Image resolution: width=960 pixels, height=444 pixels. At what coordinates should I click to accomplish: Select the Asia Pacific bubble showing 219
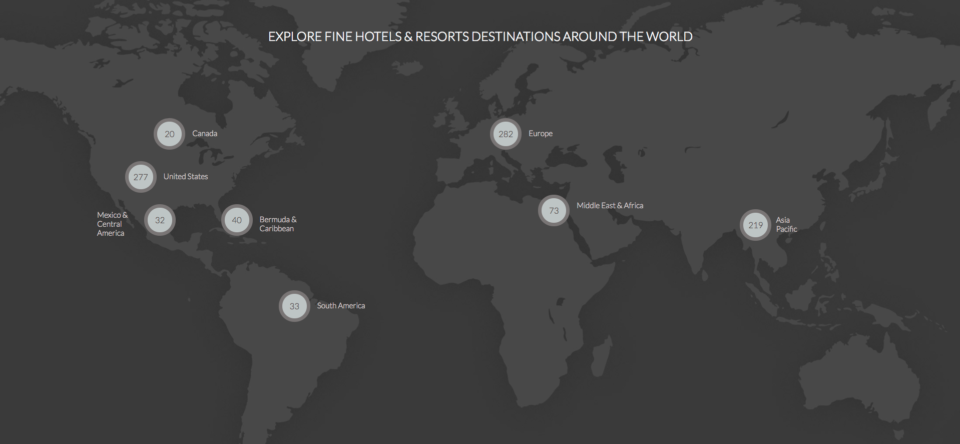755,226
